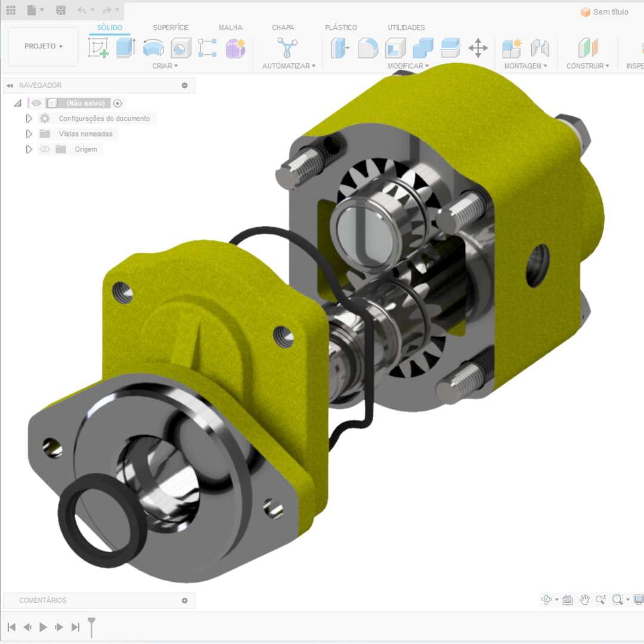Select the Shell tool
Viewport: 644px width, 644px height.
point(395,48)
